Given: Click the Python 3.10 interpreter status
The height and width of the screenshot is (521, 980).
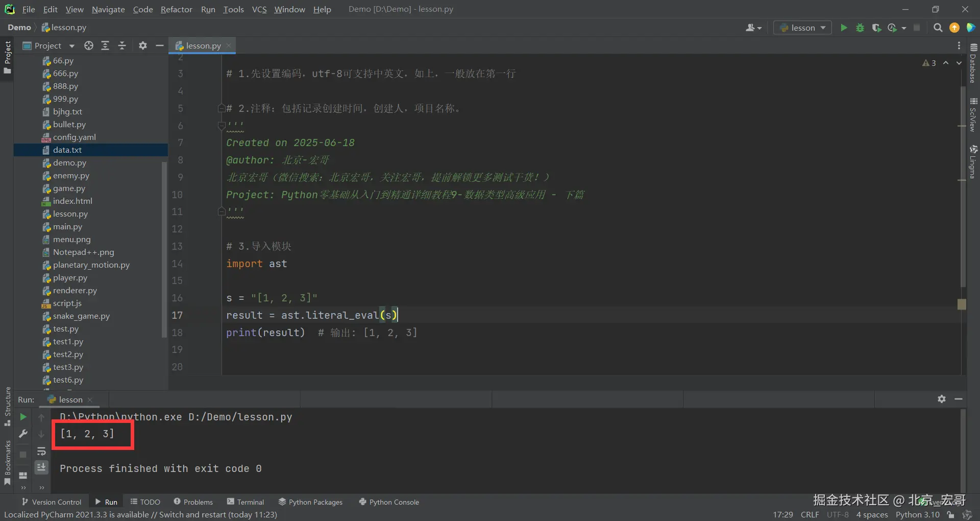Looking at the screenshot, I should tap(917, 514).
